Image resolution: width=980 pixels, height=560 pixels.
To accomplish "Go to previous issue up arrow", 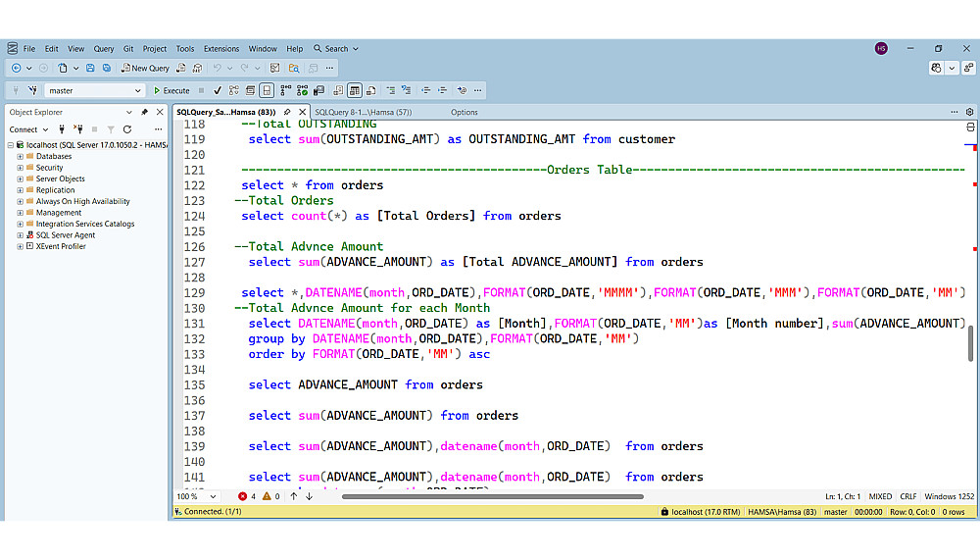I will pyautogui.click(x=294, y=496).
